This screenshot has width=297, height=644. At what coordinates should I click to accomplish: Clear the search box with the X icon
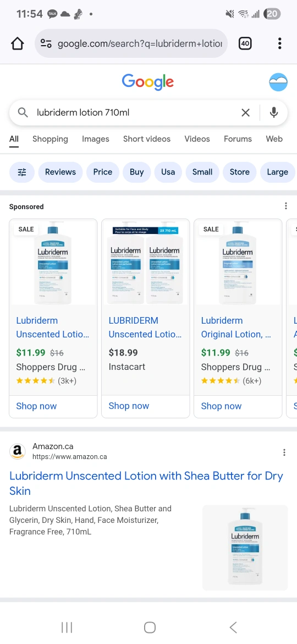click(x=245, y=112)
